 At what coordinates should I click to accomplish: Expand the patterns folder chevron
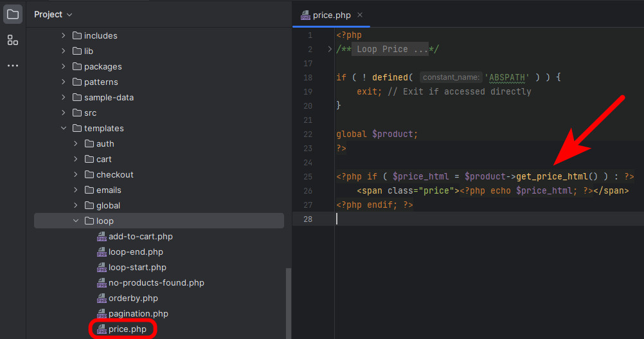(63, 82)
